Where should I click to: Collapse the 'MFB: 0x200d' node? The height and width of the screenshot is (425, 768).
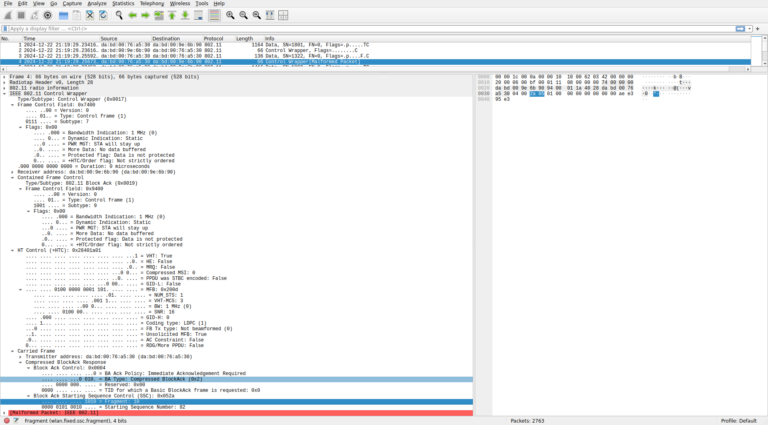click(x=21, y=289)
